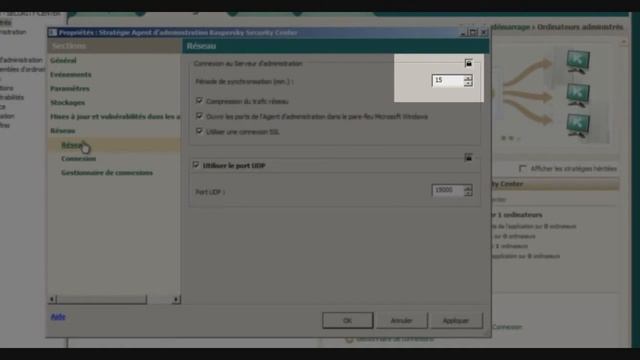Image resolution: width=640 pixels, height=360 pixels.
Task: Click the middle computer icon in background diagram
Action: point(578,95)
